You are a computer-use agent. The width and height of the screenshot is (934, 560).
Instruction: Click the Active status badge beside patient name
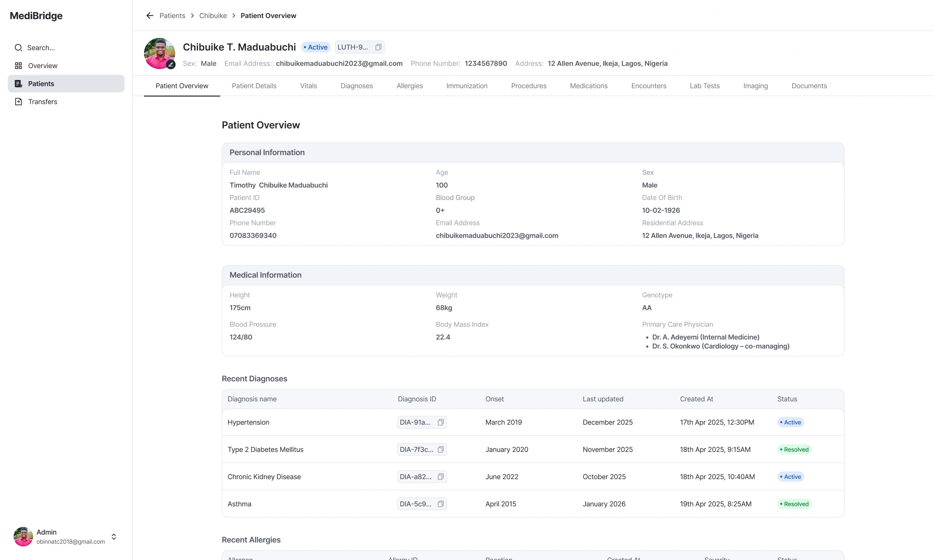pos(316,47)
